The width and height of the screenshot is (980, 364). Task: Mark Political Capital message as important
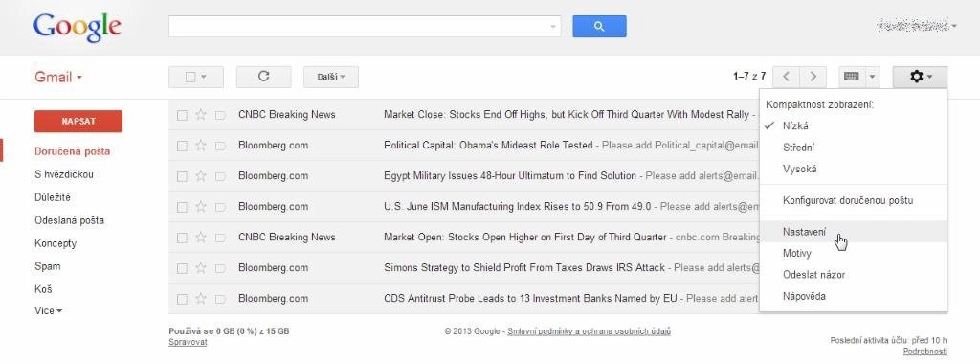pyautogui.click(x=220, y=146)
